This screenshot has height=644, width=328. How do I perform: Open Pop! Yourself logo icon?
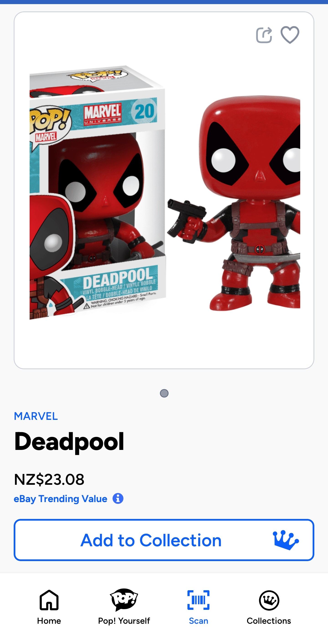click(x=124, y=600)
